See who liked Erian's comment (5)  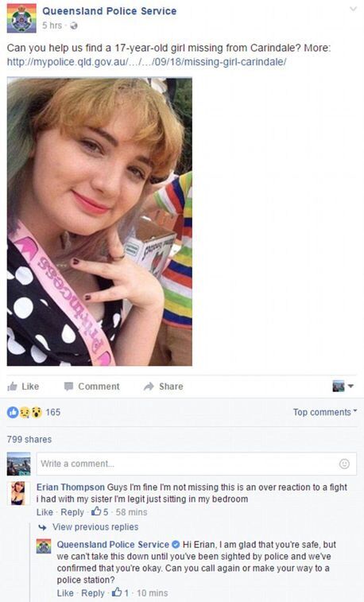click(x=99, y=512)
